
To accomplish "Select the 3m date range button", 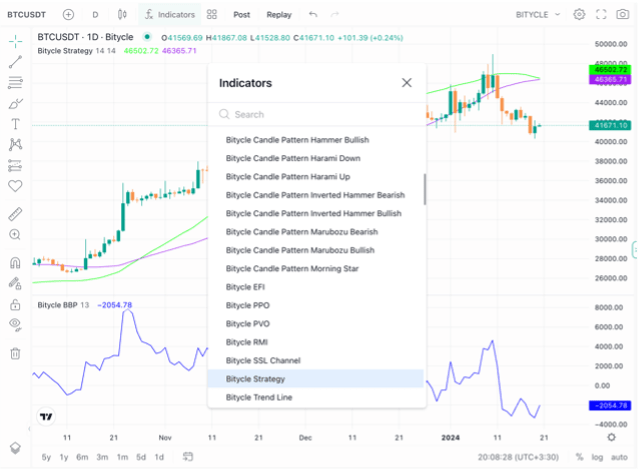I will pos(101,457).
